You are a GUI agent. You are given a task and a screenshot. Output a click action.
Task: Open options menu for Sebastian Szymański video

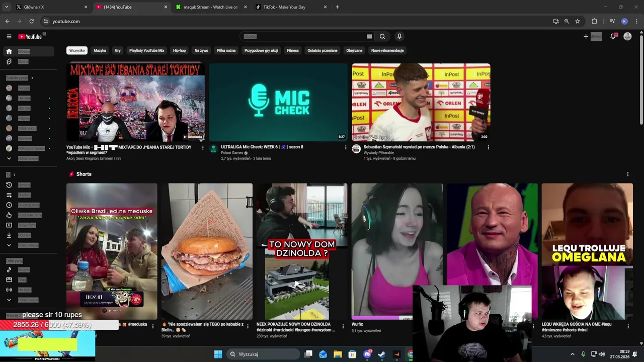click(x=488, y=147)
